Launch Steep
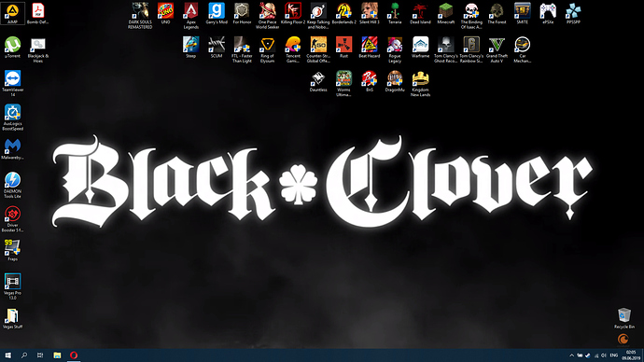This screenshot has height=362, width=644. point(191,47)
